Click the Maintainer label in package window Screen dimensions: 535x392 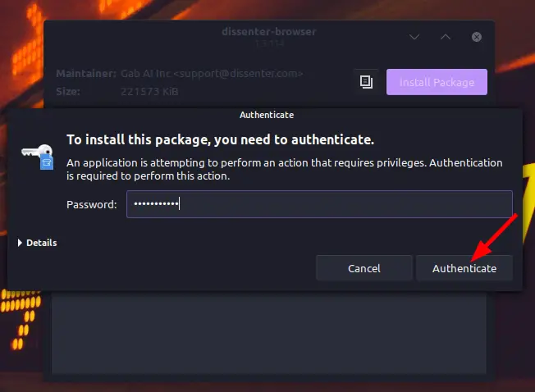point(86,73)
